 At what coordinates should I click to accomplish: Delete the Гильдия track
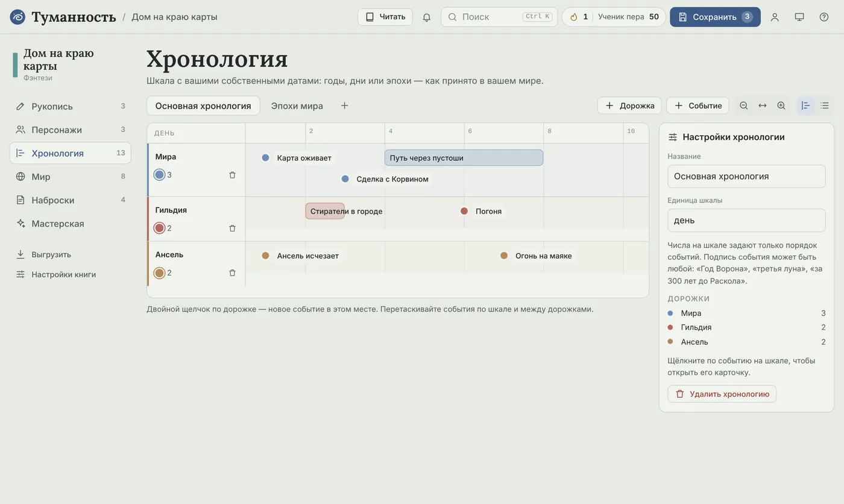(233, 228)
